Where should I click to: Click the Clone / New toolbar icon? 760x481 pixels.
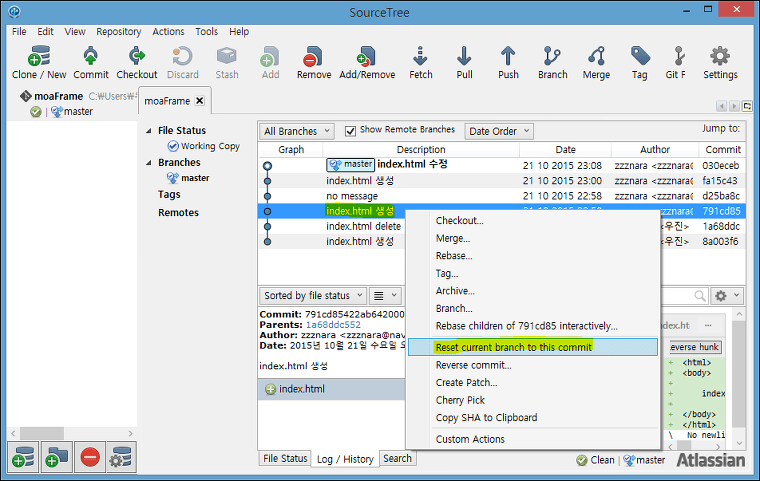tap(39, 56)
